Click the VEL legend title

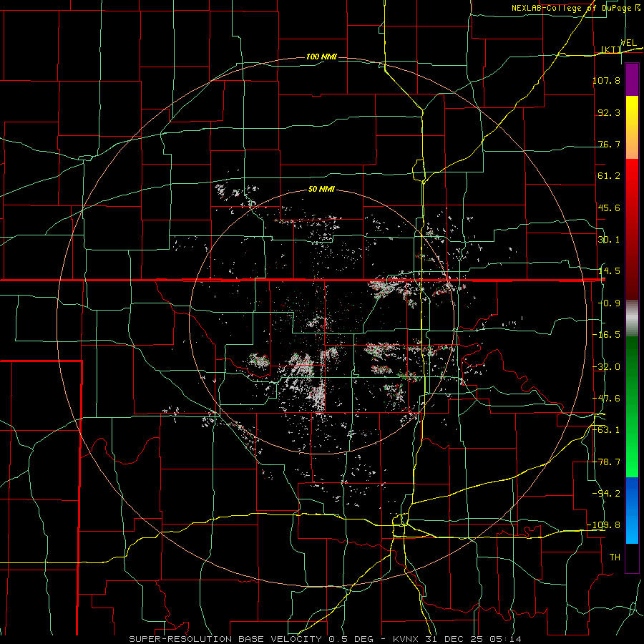(628, 43)
